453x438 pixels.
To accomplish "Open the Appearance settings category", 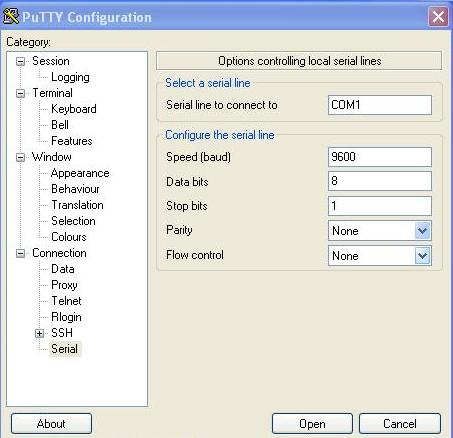I will [x=80, y=173].
